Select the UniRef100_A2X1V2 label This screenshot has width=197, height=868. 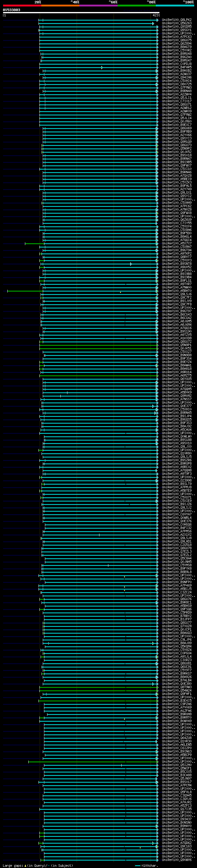177,535
